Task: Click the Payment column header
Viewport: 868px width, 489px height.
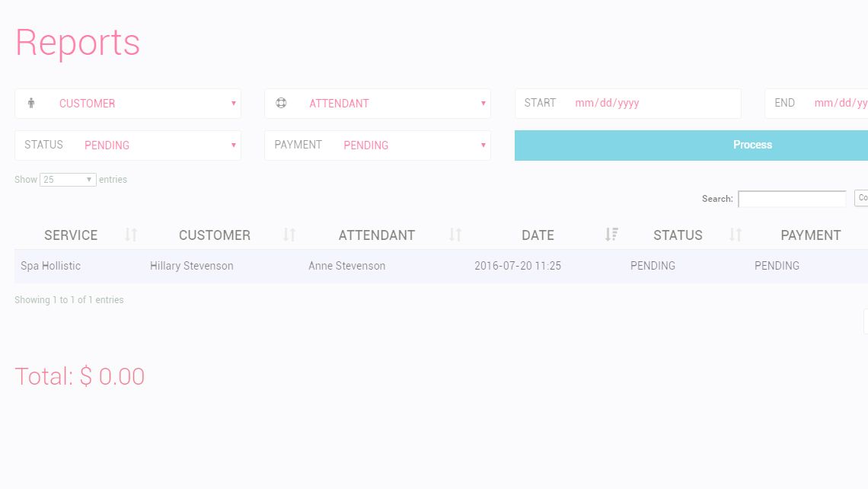Action: click(810, 235)
